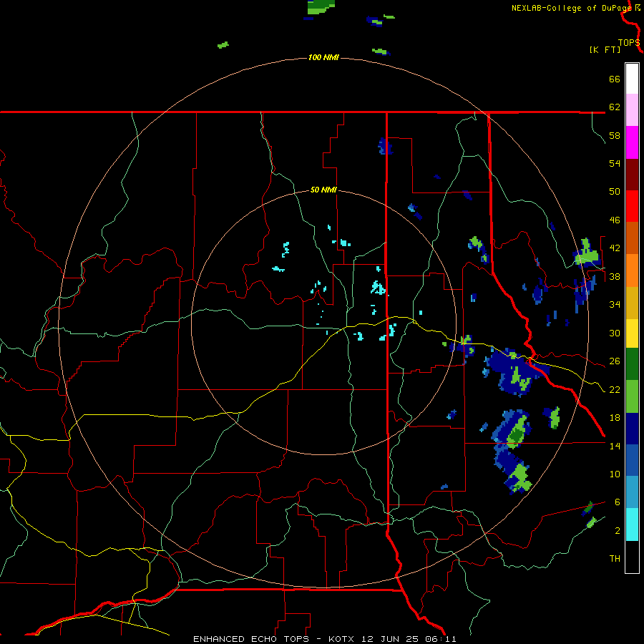This screenshot has width=644, height=644.
Task: Select the gold 38 kft legend swatch
Action: point(632,303)
